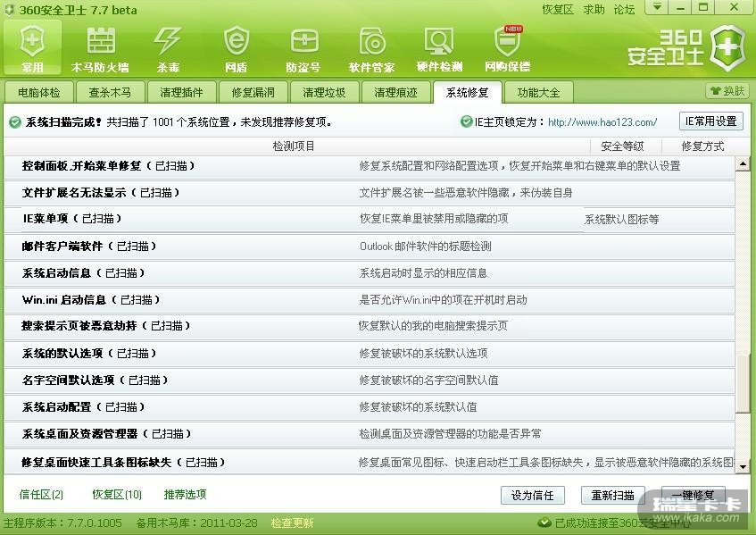Viewport: 756px width, 535px height.
Task: Open the 网购保镖 shopping guard icon
Action: tap(507, 47)
